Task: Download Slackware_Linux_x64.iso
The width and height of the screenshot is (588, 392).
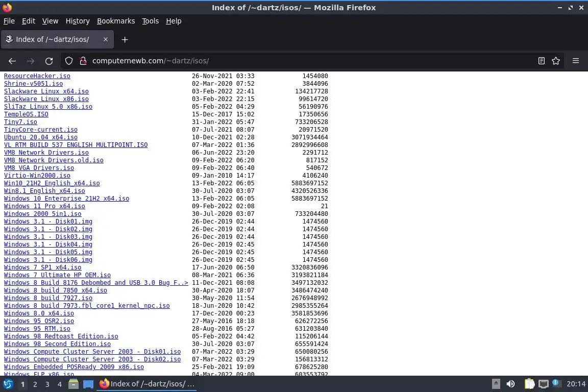Action: [x=46, y=91]
